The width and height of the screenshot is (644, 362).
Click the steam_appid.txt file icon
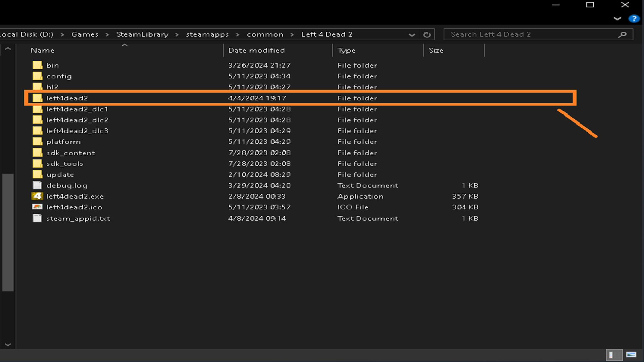[37, 218]
